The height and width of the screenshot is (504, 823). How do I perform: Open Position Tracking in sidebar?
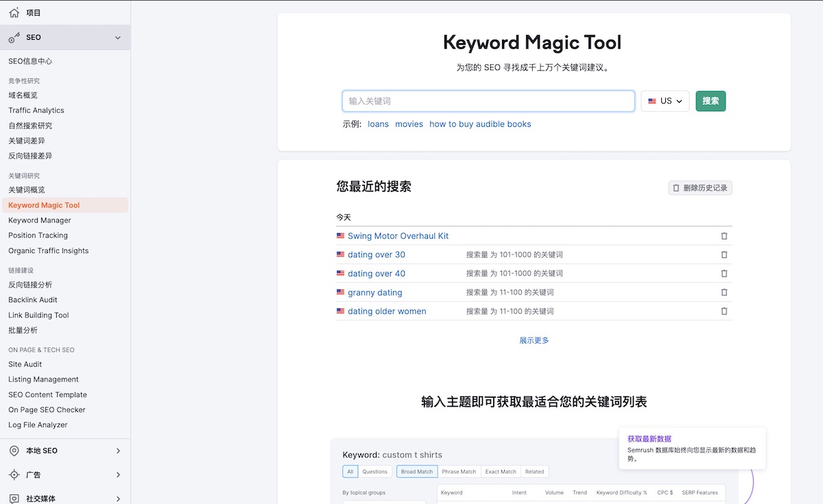tap(38, 235)
